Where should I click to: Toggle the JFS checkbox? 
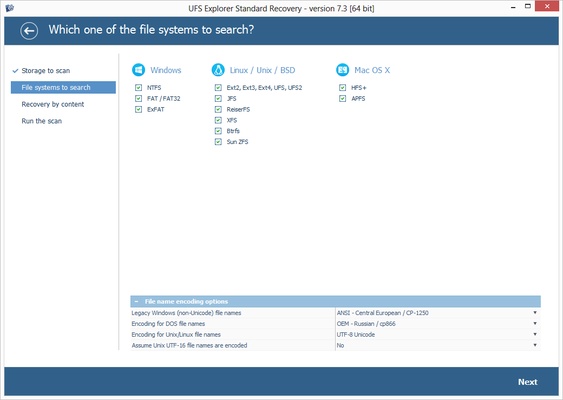(218, 98)
